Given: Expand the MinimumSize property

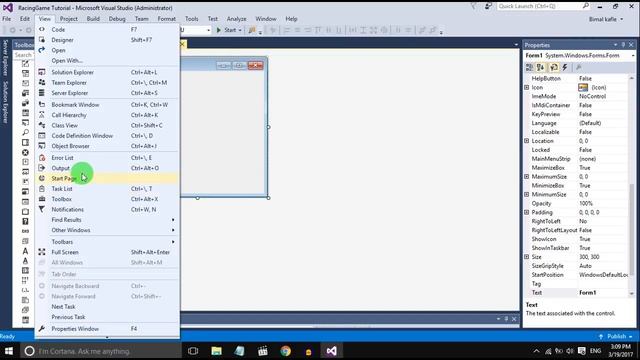Looking at the screenshot, I should pos(527,194).
